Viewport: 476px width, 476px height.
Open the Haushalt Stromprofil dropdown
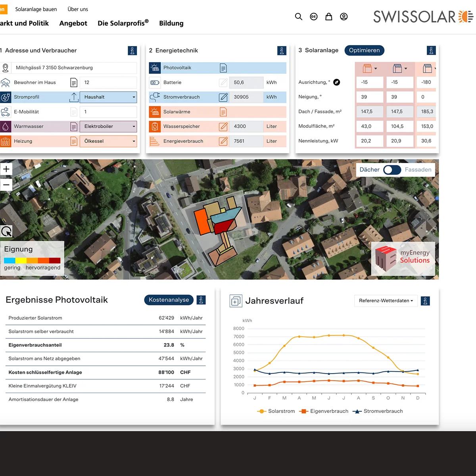click(x=108, y=97)
